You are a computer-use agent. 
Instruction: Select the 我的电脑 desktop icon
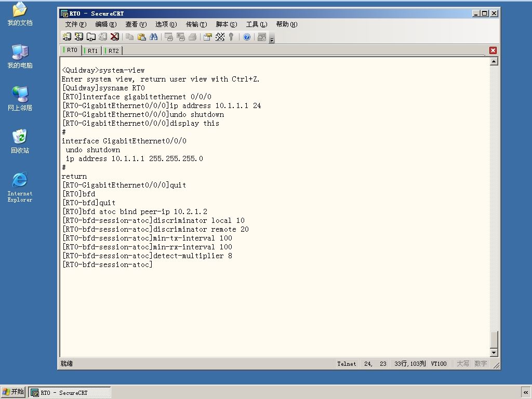pyautogui.click(x=20, y=56)
